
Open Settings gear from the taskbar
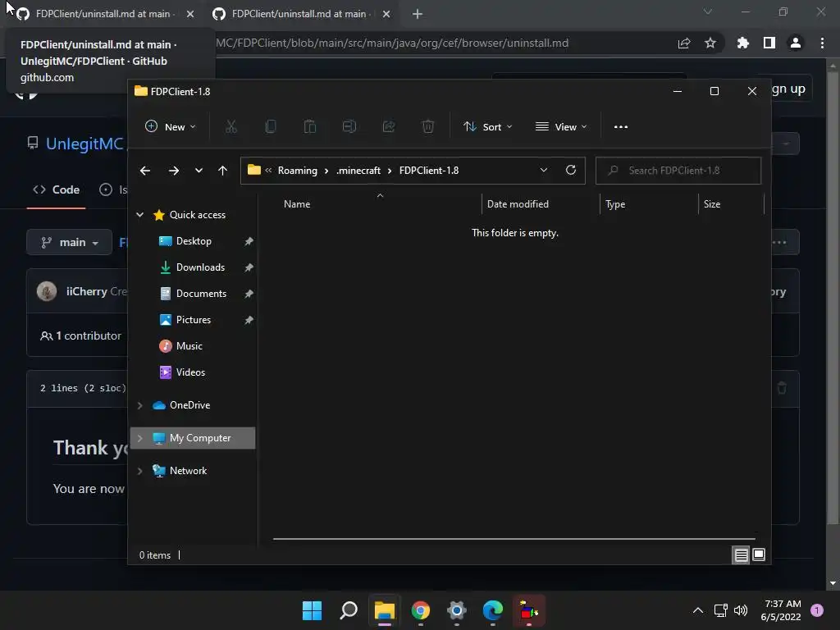(456, 610)
